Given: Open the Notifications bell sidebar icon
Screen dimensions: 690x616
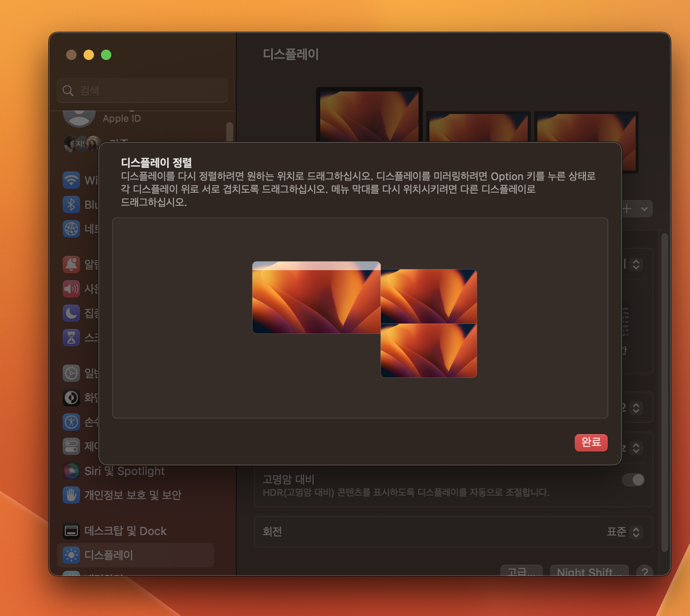Looking at the screenshot, I should [71, 264].
